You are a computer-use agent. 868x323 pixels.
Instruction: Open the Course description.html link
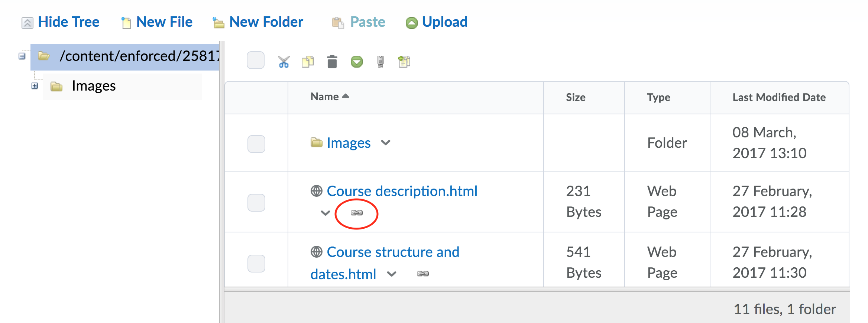[x=402, y=191]
